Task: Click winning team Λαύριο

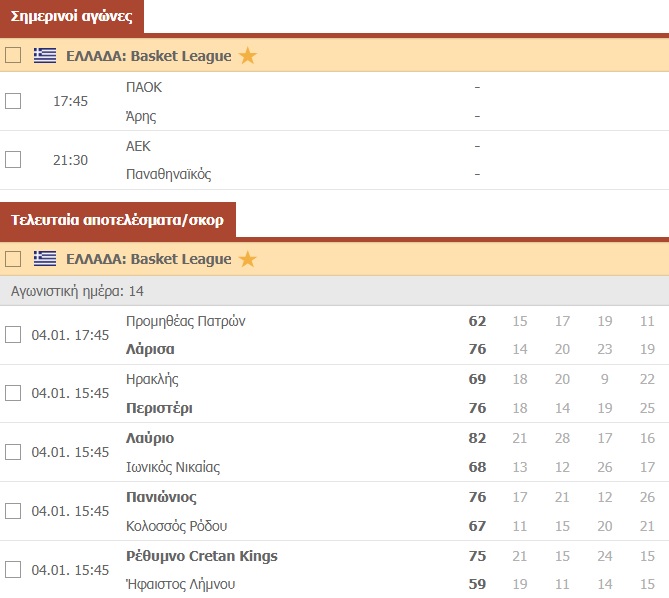Action: [150, 438]
